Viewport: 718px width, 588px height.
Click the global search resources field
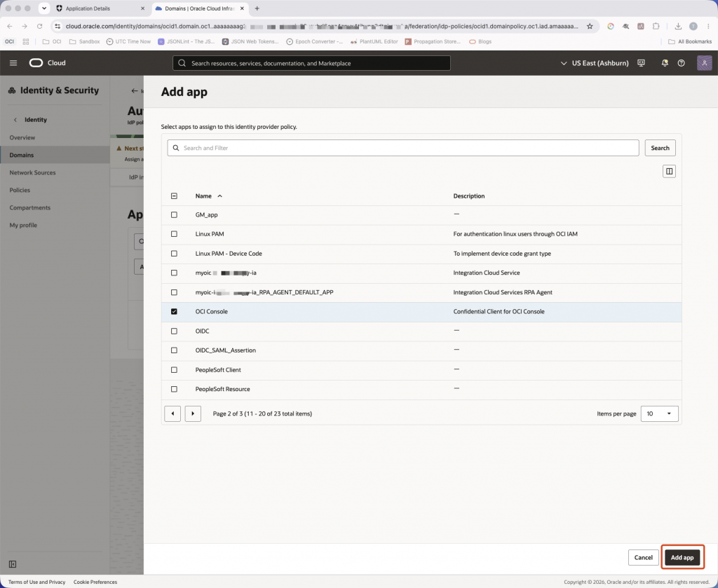tap(311, 63)
